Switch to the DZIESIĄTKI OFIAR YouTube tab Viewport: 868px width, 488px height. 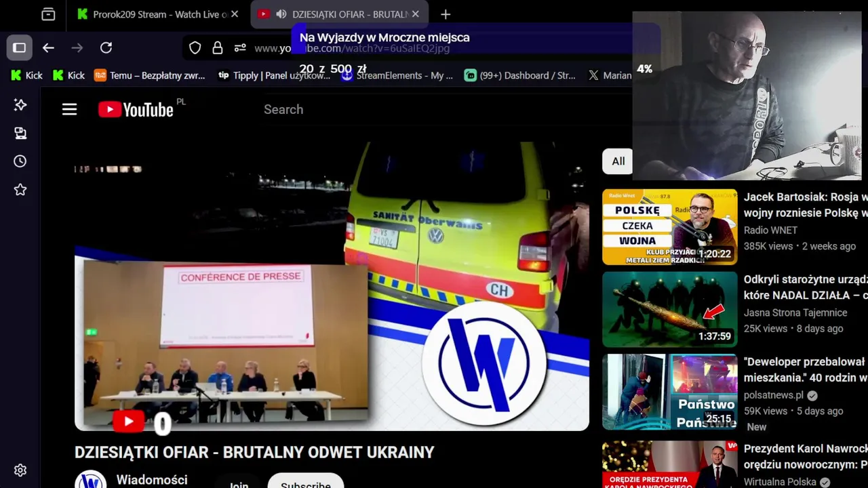coord(339,14)
